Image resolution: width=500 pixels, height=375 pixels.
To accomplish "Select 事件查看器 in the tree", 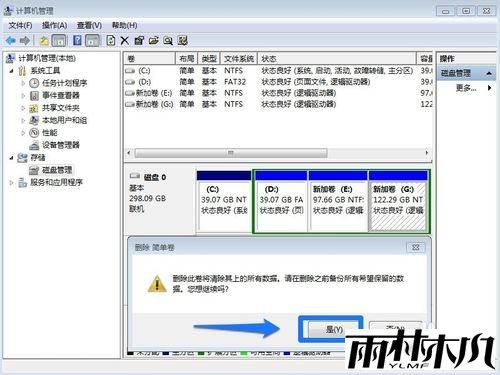I will pyautogui.click(x=61, y=96).
